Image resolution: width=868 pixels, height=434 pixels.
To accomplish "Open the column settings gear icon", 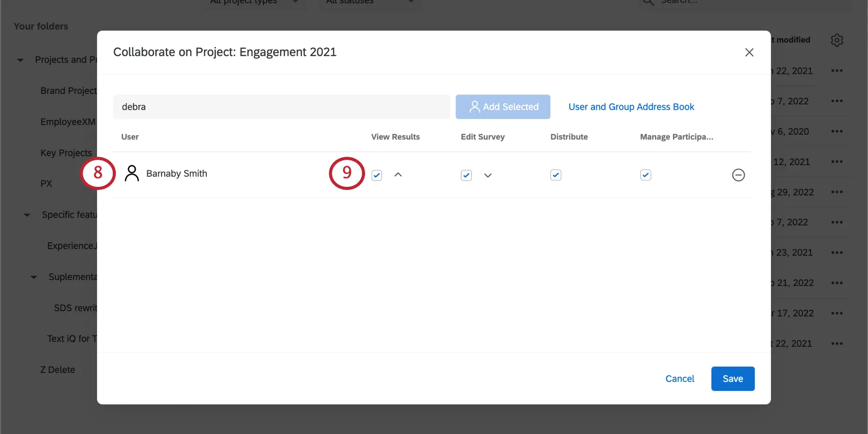I will pos(837,40).
